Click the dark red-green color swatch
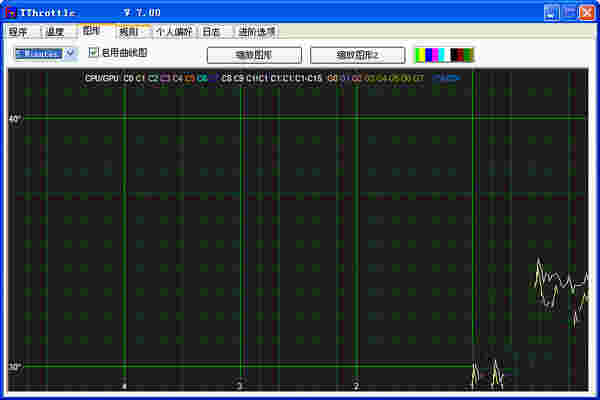This screenshot has height=400, width=600. tap(461, 54)
